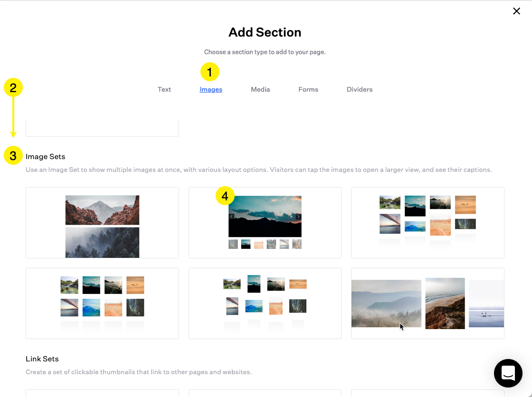This screenshot has height=397, width=532.
Task: Click the yellow step 3 badge beside Image Sets
Action: tap(13, 156)
